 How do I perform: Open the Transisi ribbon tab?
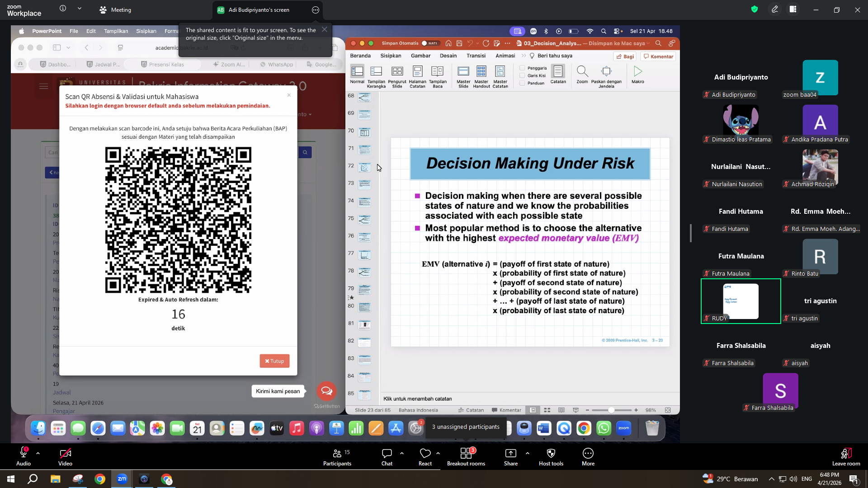coord(476,56)
